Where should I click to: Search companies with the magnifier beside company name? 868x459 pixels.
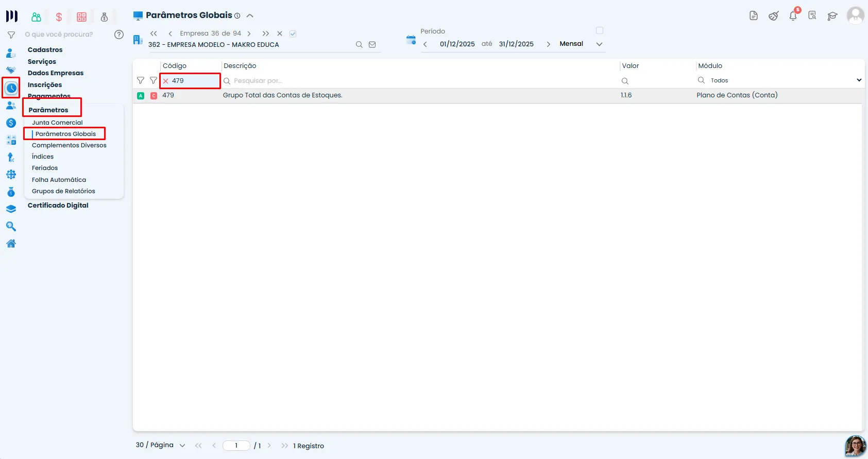(359, 45)
